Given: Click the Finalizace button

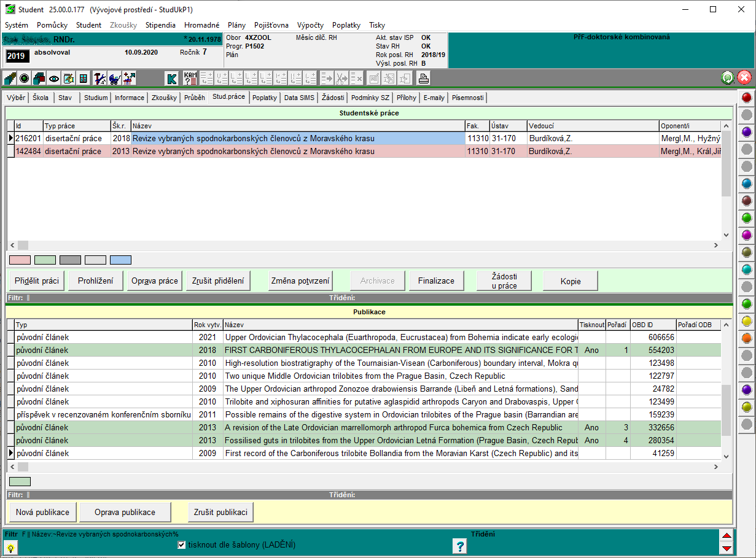Looking at the screenshot, I should click(436, 281).
